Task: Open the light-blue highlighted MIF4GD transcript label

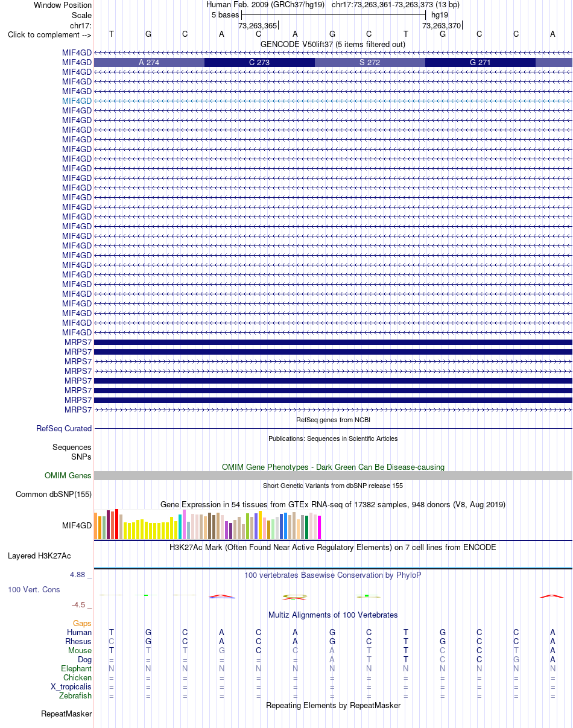Action: [x=77, y=101]
